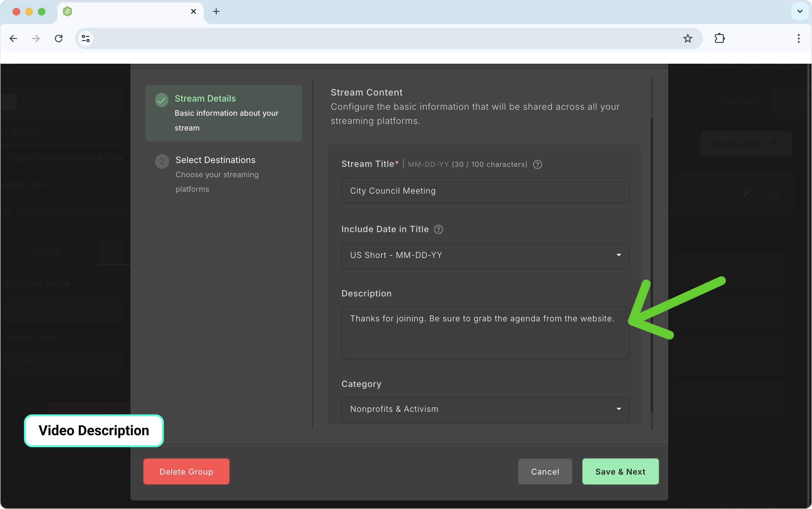Go to the Stream Details step

(224, 113)
